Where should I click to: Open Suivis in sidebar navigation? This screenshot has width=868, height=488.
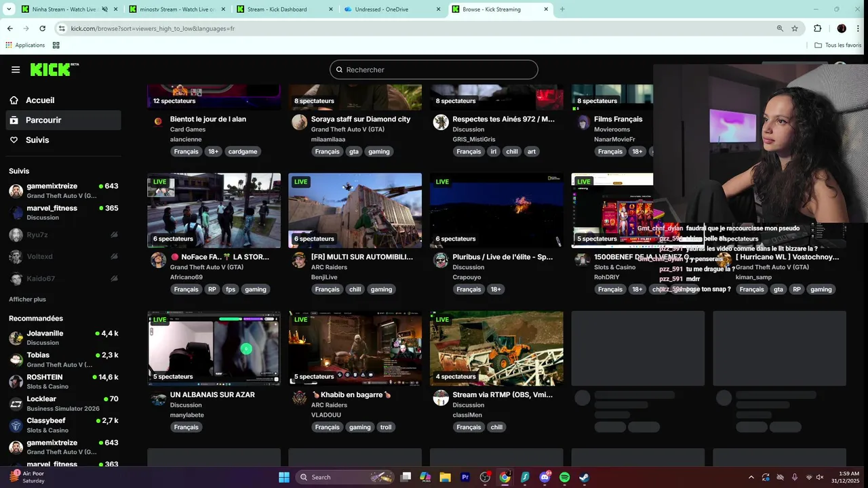[x=62, y=140]
